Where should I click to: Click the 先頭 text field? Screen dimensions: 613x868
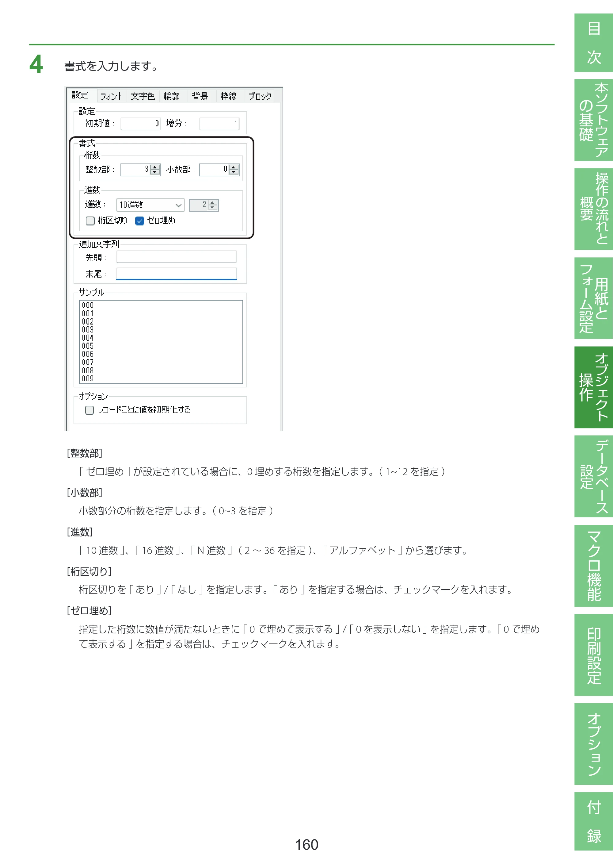pyautogui.click(x=176, y=257)
